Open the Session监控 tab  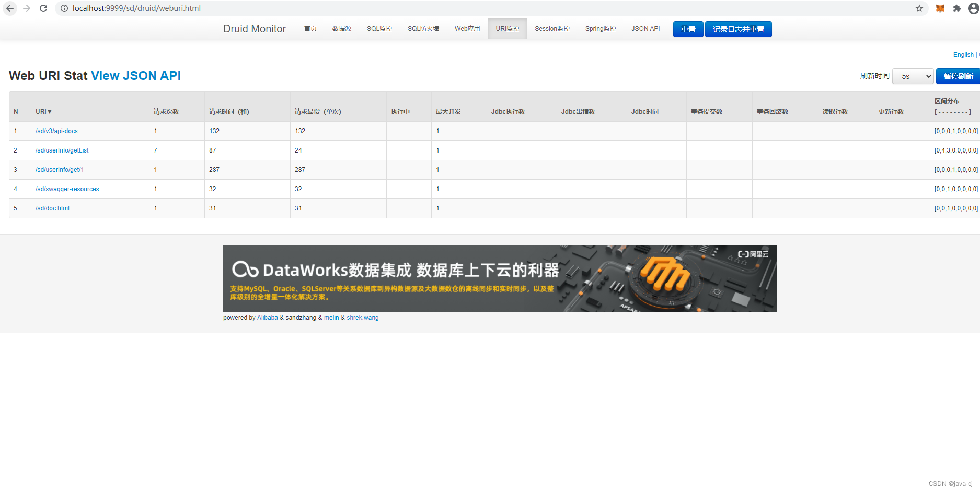tap(552, 29)
